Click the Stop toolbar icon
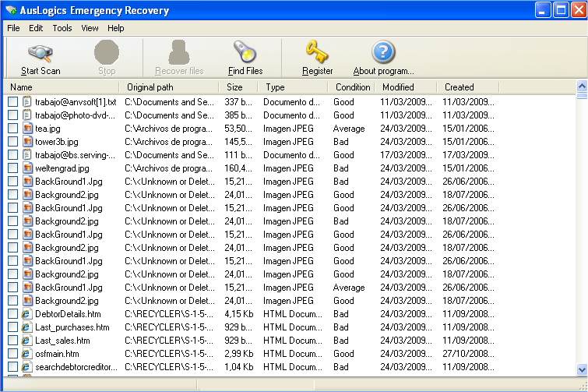This screenshot has height=392, width=588. click(107, 52)
